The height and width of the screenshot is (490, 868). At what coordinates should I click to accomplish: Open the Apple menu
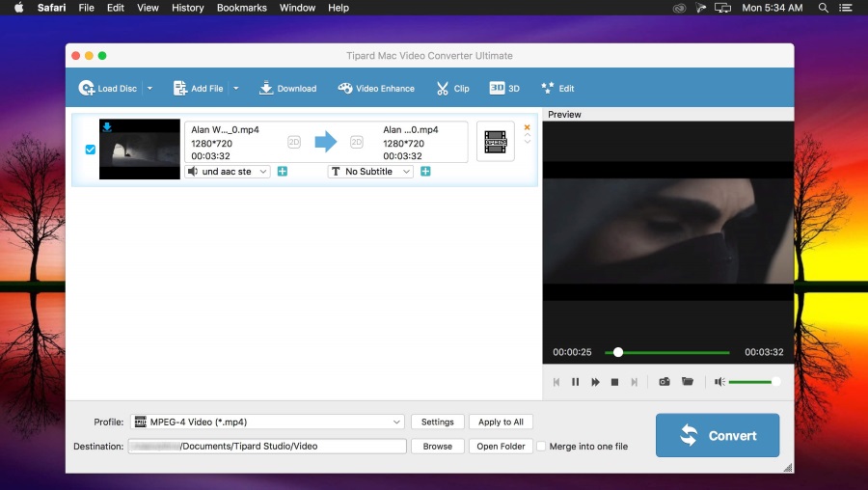(x=18, y=8)
